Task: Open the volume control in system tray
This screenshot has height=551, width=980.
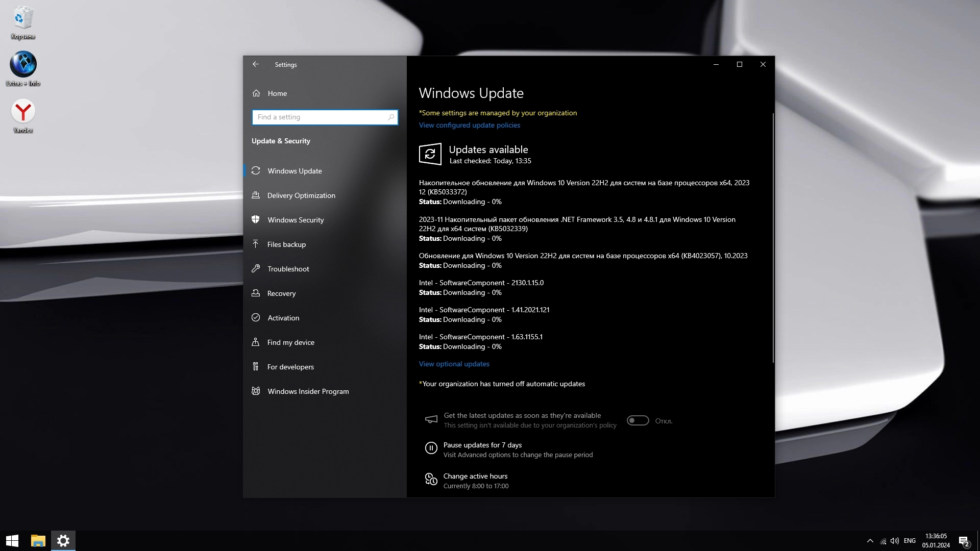Action: click(894, 541)
